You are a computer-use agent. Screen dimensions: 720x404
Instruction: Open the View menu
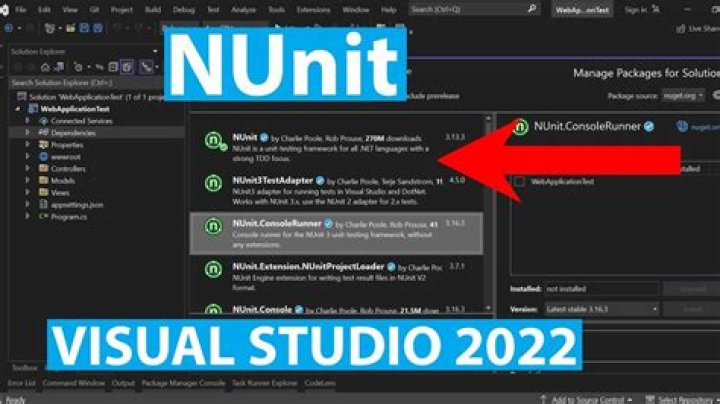click(x=70, y=10)
